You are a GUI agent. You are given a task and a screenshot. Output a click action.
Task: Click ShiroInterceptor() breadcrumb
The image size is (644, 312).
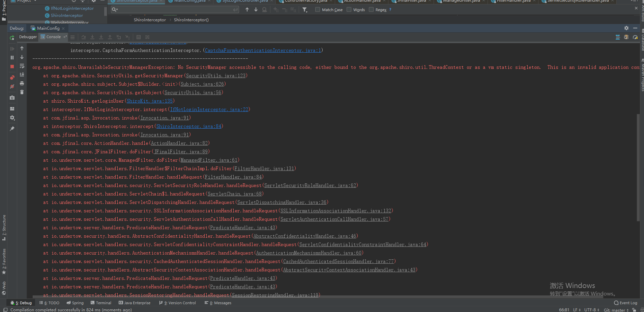[x=191, y=20]
